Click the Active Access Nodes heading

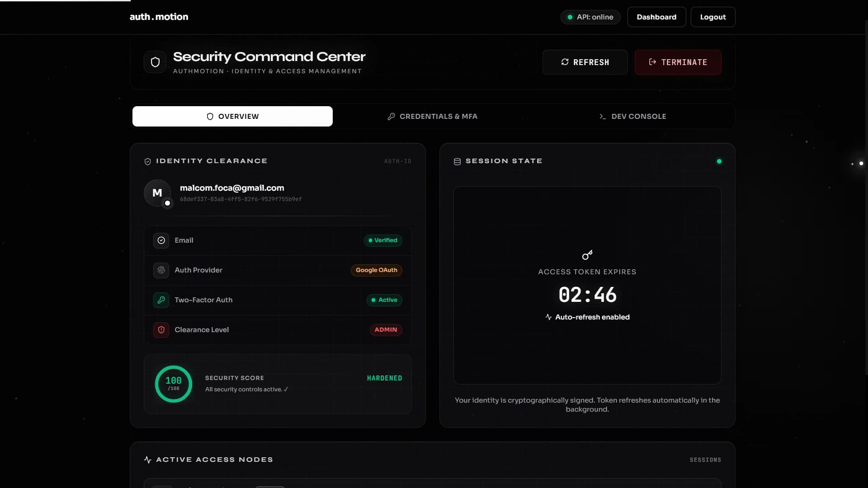[x=214, y=460]
